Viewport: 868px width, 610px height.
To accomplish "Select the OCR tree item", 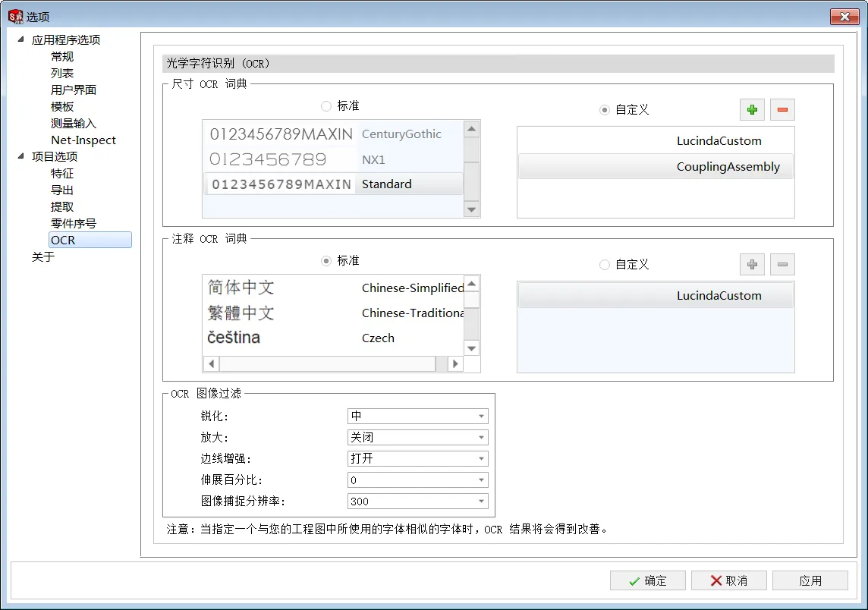I will point(90,240).
